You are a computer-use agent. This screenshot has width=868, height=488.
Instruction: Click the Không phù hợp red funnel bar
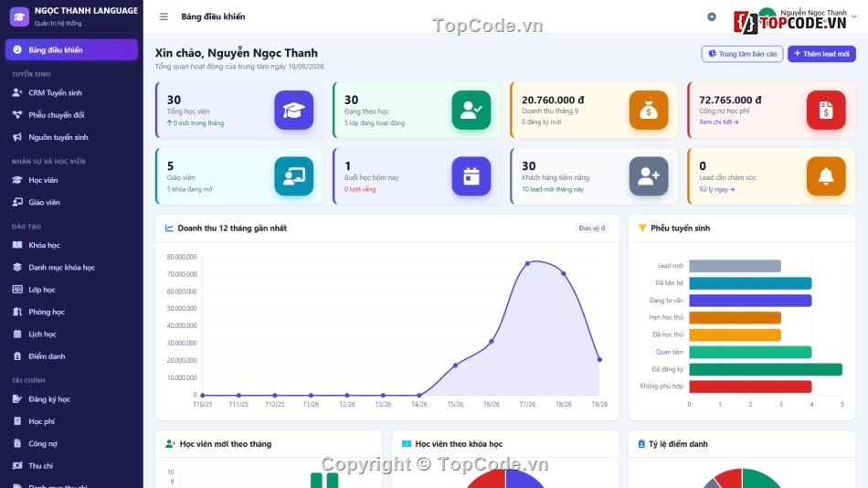click(x=750, y=386)
